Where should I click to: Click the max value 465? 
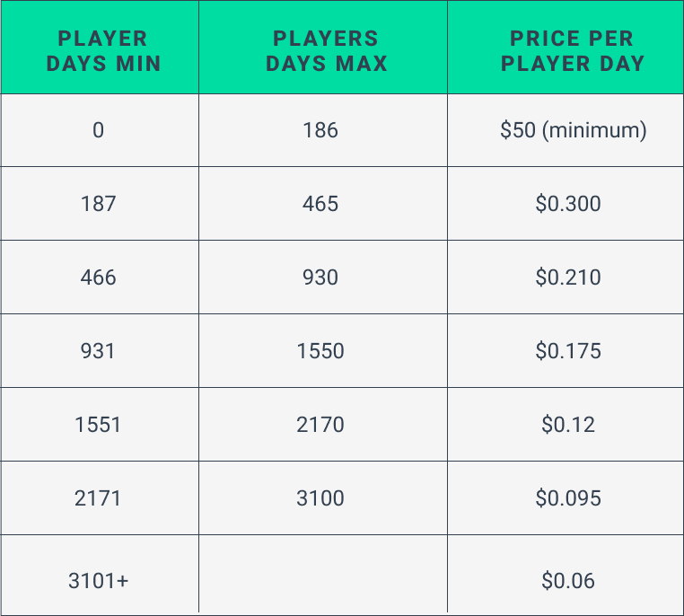point(323,203)
